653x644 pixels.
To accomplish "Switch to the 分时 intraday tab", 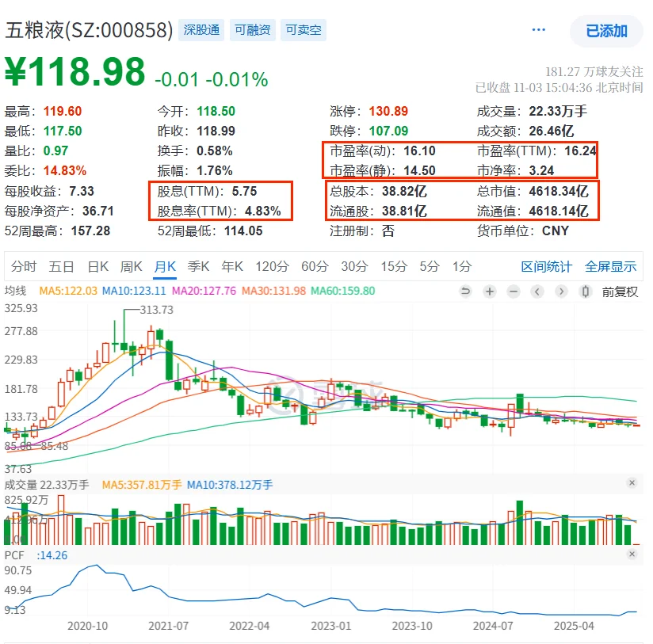I will tap(25, 268).
